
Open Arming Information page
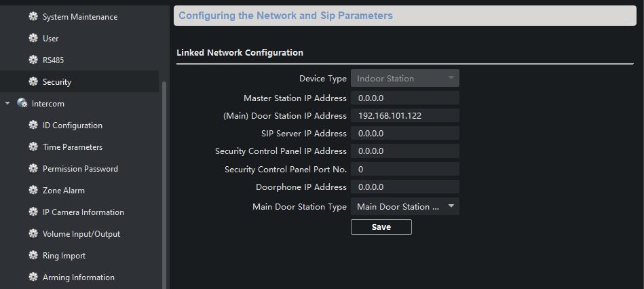tap(78, 277)
